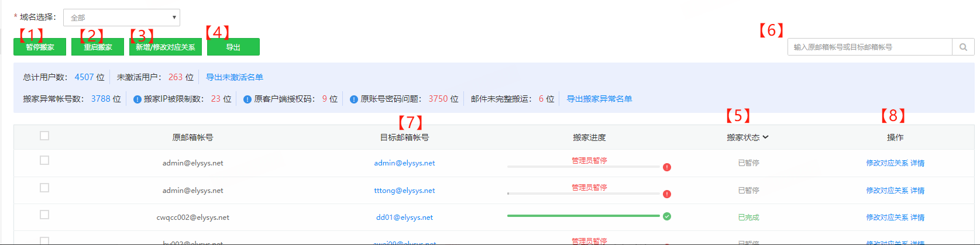Click the full green progress bar for dd01@elysys.net
This screenshot has height=245, width=980.
583,216
